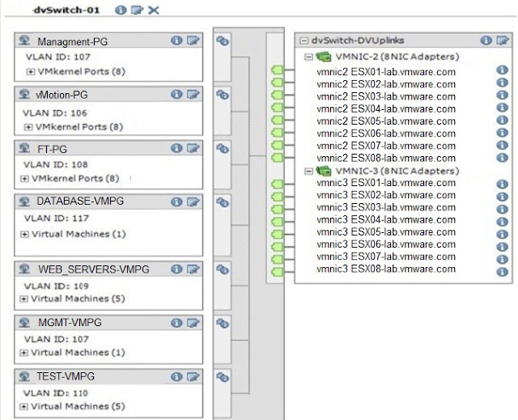Show info for DATABASE-VMPG port group
The width and height of the screenshot is (518, 420).
coord(176,202)
